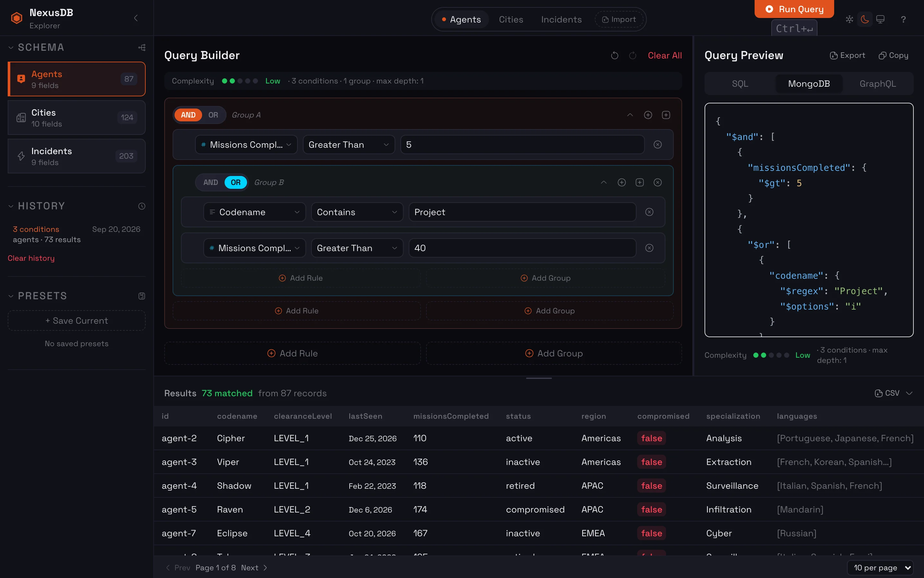Remove the Missions Completed greater than 40 rule

point(649,248)
